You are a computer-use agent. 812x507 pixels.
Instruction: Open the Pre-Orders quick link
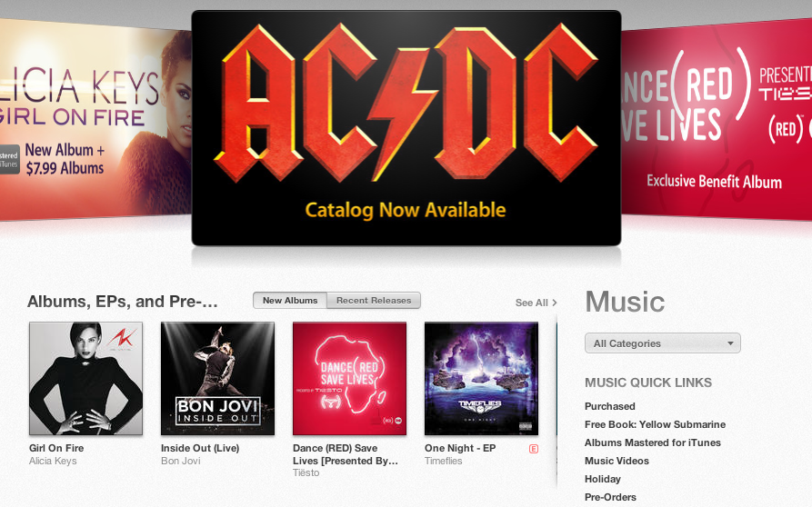610,497
